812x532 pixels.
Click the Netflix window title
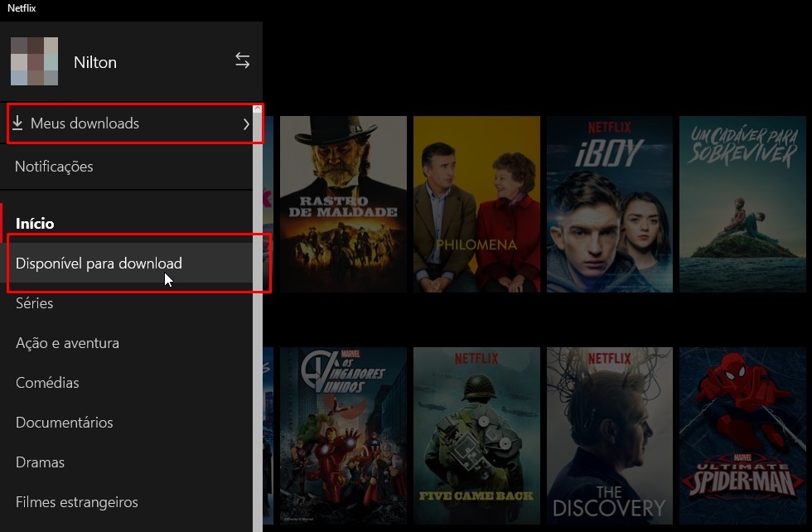pyautogui.click(x=22, y=8)
